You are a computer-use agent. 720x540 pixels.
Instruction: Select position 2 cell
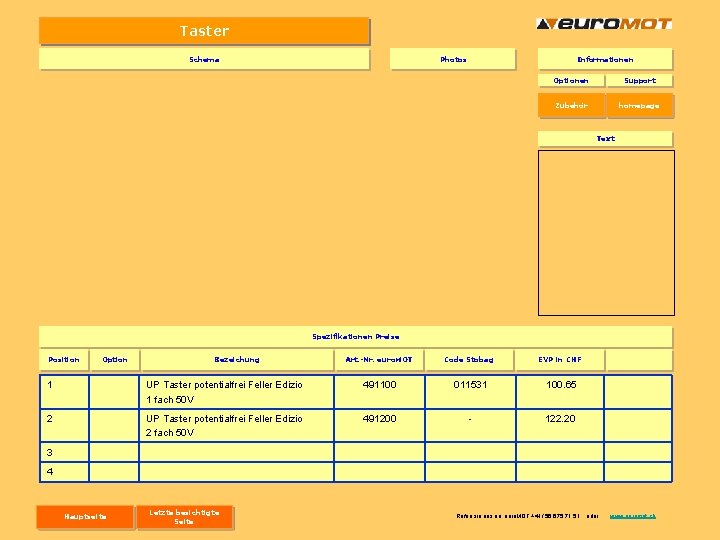[64, 426]
